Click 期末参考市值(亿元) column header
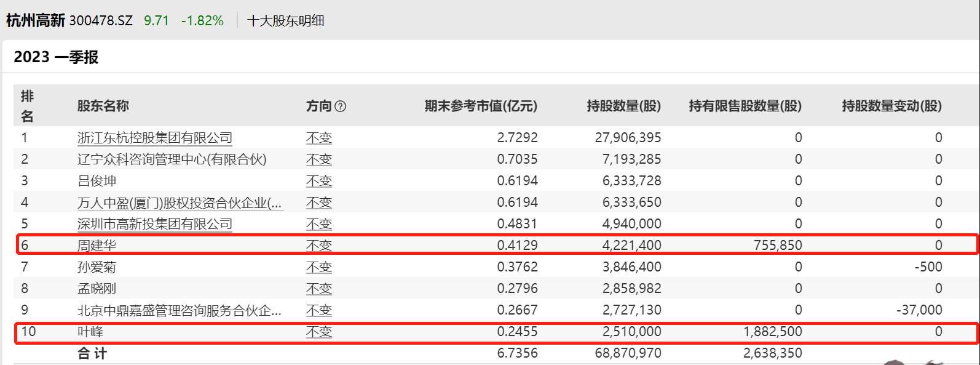The image size is (980, 365). pos(481,106)
